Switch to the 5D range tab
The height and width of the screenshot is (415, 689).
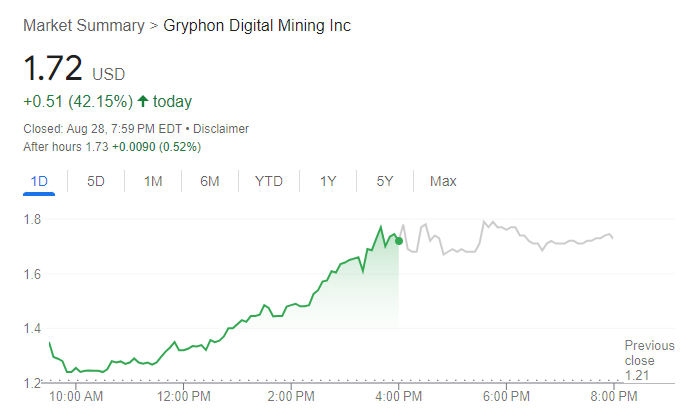(x=96, y=181)
